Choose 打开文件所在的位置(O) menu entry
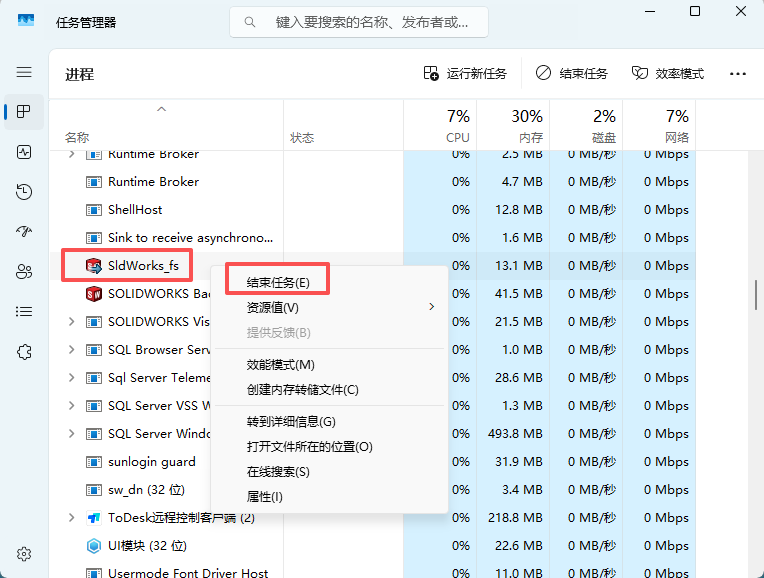This screenshot has height=578, width=764. tap(329, 447)
